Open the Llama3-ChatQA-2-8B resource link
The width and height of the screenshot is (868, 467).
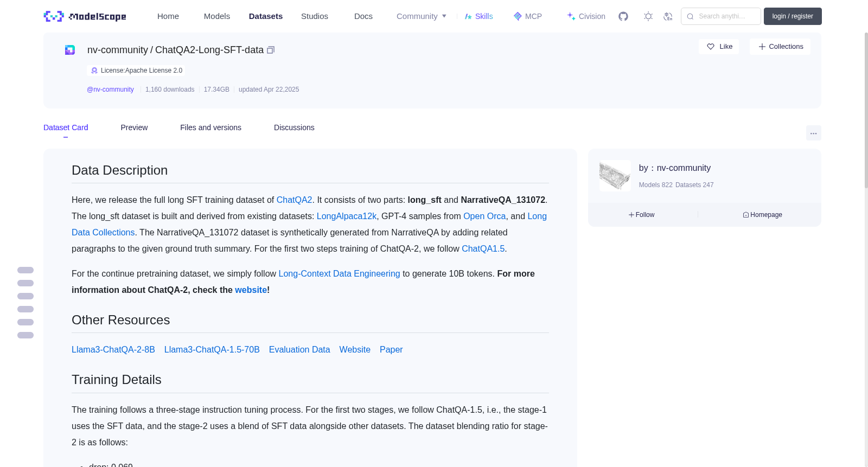coord(113,350)
